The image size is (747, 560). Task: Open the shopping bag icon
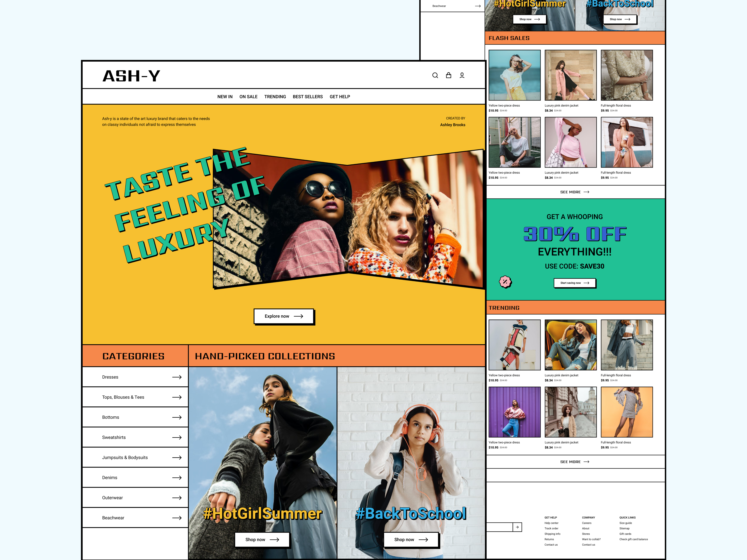tap(449, 75)
